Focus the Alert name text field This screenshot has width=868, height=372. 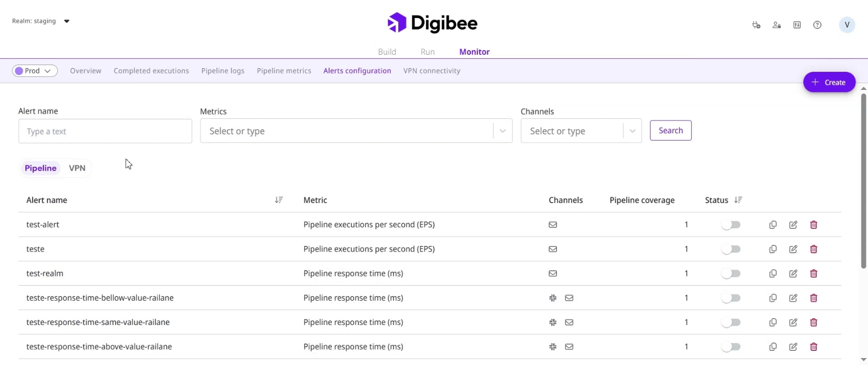click(x=105, y=131)
